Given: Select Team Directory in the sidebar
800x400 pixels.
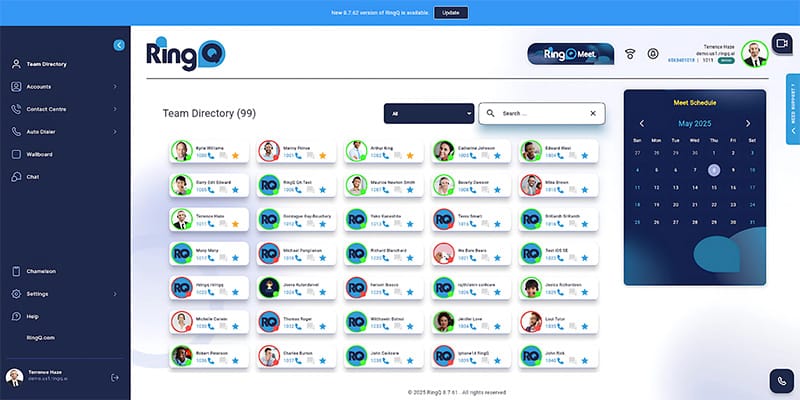Looking at the screenshot, I should pyautogui.click(x=46, y=64).
